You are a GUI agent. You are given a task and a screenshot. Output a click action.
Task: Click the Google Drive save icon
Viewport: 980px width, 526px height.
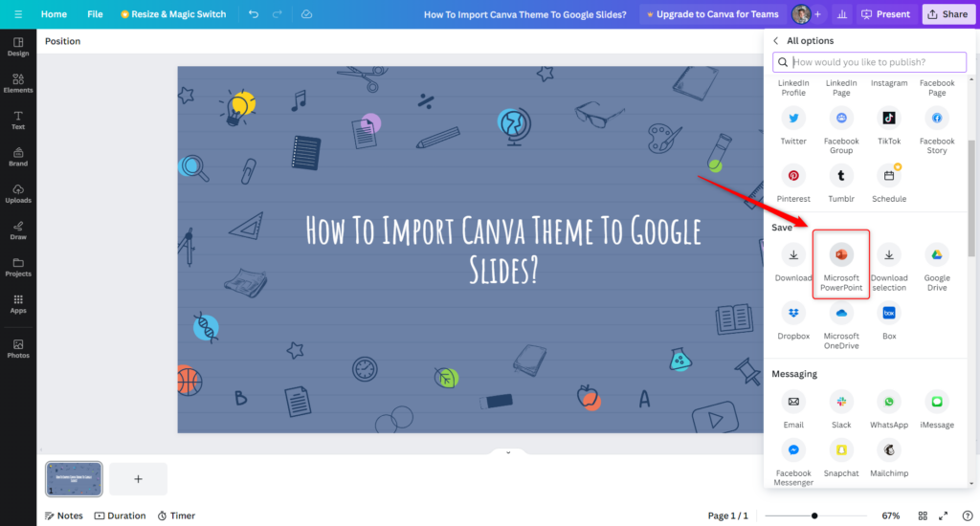coord(937,255)
